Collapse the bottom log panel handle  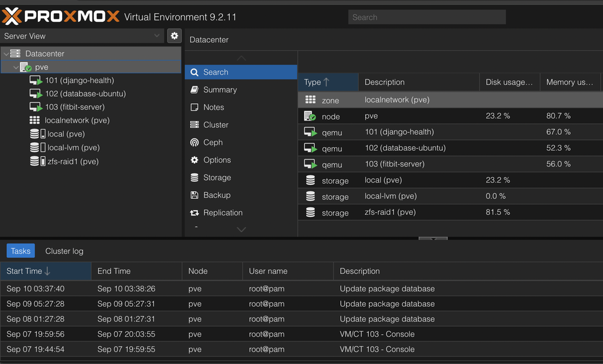coord(433,239)
